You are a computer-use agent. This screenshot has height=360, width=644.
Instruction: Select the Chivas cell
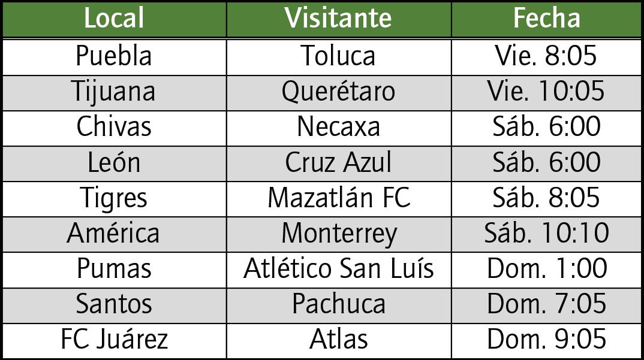114,128
